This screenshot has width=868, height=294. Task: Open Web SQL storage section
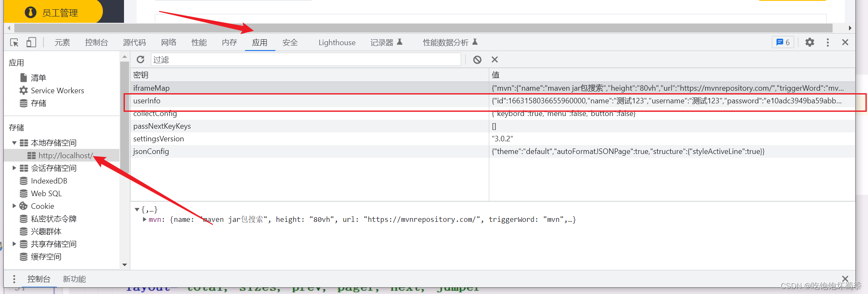point(46,193)
